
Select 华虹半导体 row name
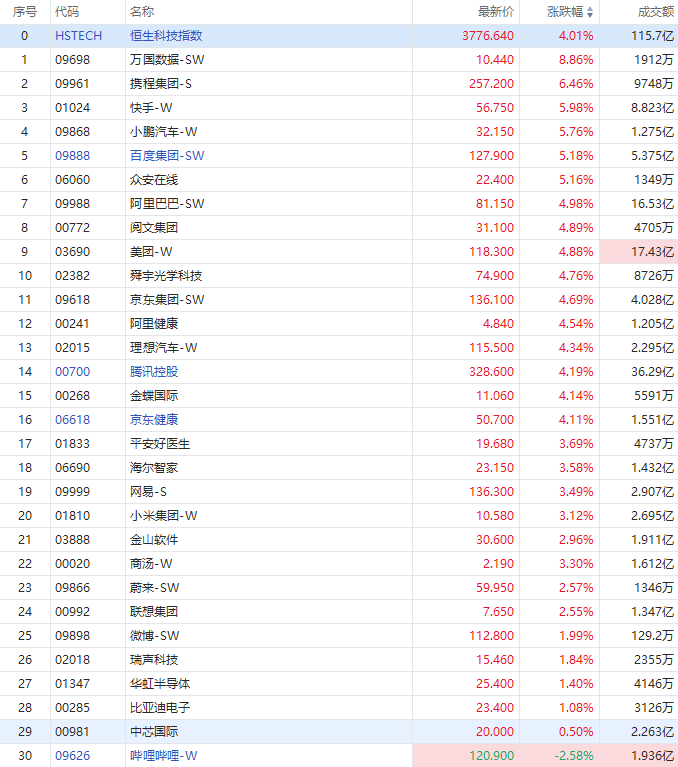(160, 683)
